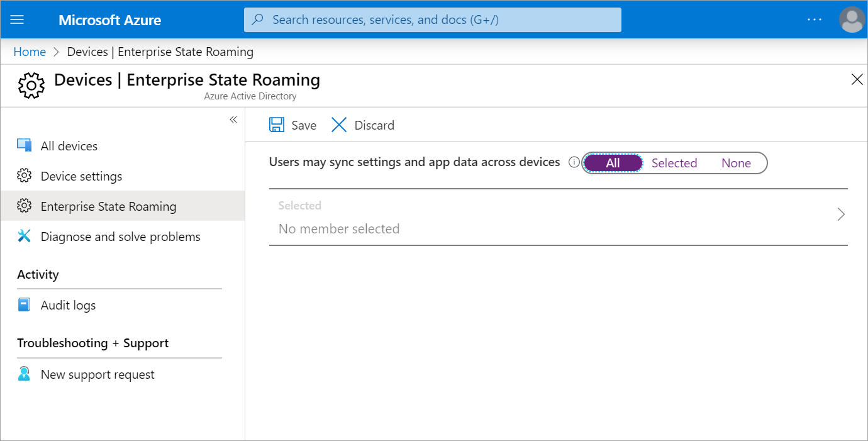Open Device settings menu item
This screenshot has width=868, height=441.
tap(123, 176)
